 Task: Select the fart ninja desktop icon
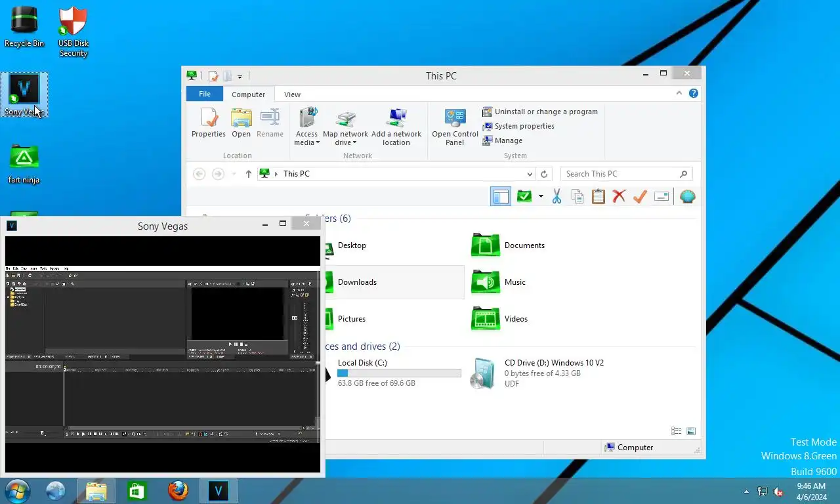click(24, 164)
